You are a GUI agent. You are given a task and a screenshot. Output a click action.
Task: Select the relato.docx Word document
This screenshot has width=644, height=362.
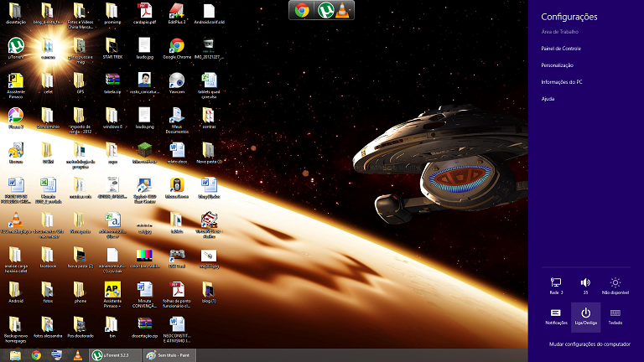tap(177, 153)
